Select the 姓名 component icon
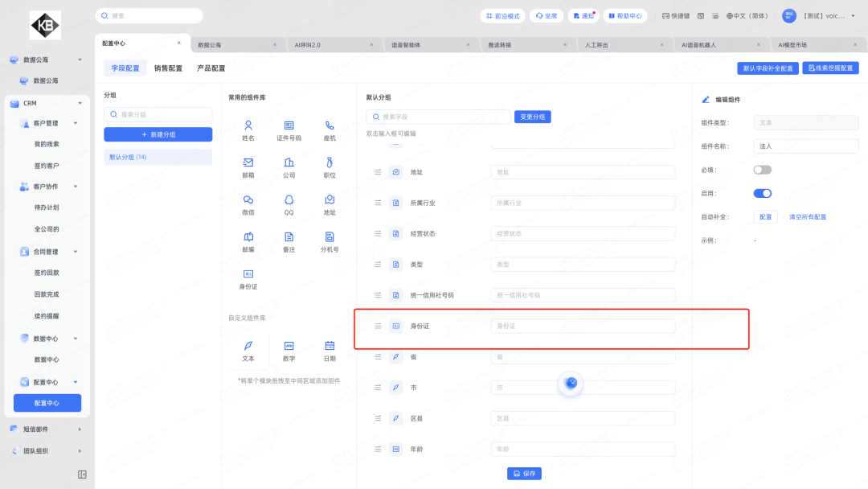 point(248,125)
